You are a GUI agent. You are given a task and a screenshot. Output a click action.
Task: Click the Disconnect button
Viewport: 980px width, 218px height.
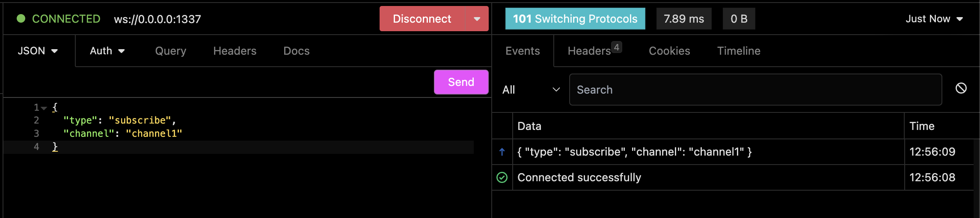(x=422, y=19)
